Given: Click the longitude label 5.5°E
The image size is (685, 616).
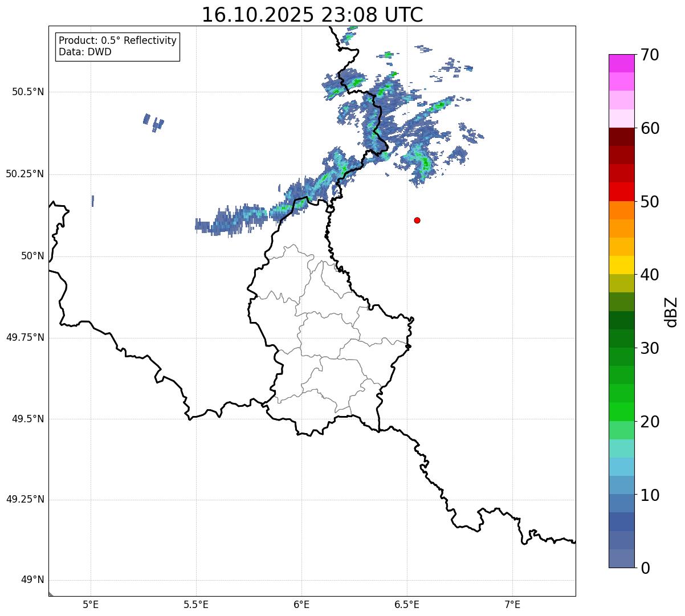Looking at the screenshot, I should (x=196, y=604).
